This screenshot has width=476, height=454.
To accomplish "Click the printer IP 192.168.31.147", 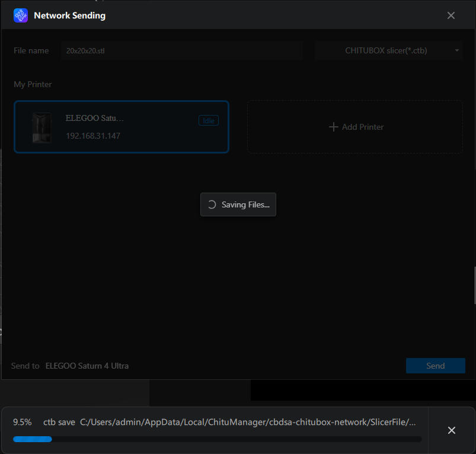I will [x=93, y=136].
